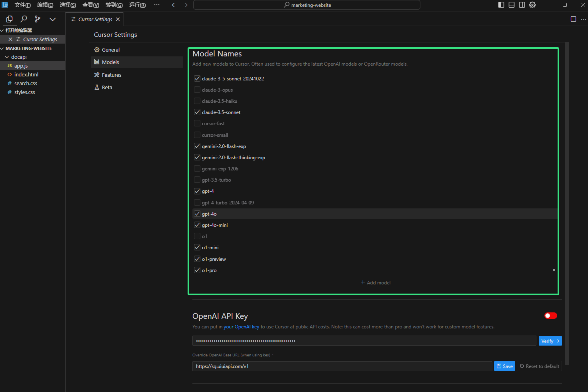This screenshot has width=588, height=392.
Task: Toggle bottom panel layout icon
Action: coord(512,5)
